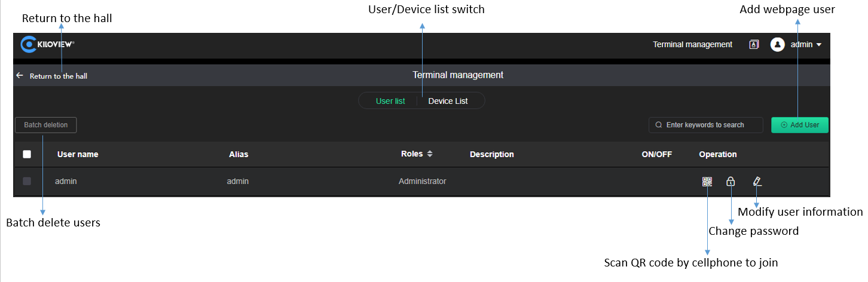Click the admin user name cell
868x282 pixels.
click(66, 181)
